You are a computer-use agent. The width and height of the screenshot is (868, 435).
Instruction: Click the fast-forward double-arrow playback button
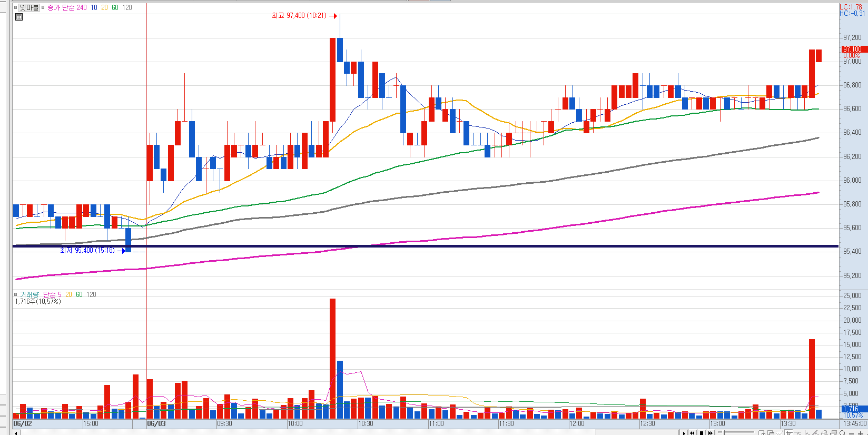(711, 433)
